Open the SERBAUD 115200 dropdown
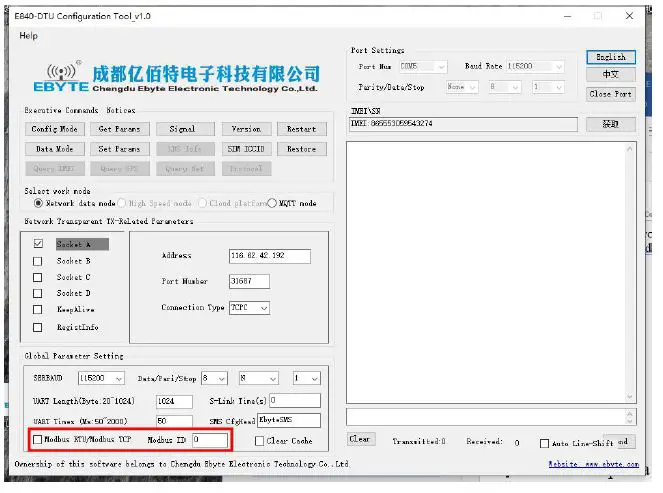 pyautogui.click(x=101, y=378)
